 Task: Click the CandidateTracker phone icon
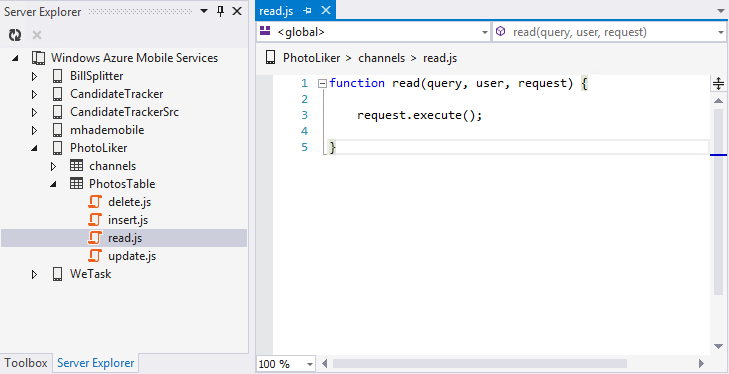pos(57,94)
